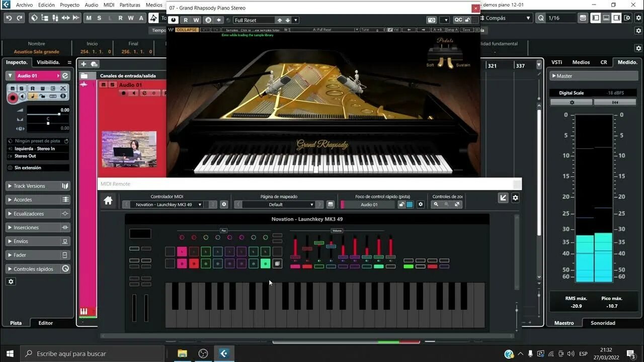Toggle monitor speaker button on Audio 01 inspector
The width and height of the screenshot is (644, 362).
(x=23, y=96)
